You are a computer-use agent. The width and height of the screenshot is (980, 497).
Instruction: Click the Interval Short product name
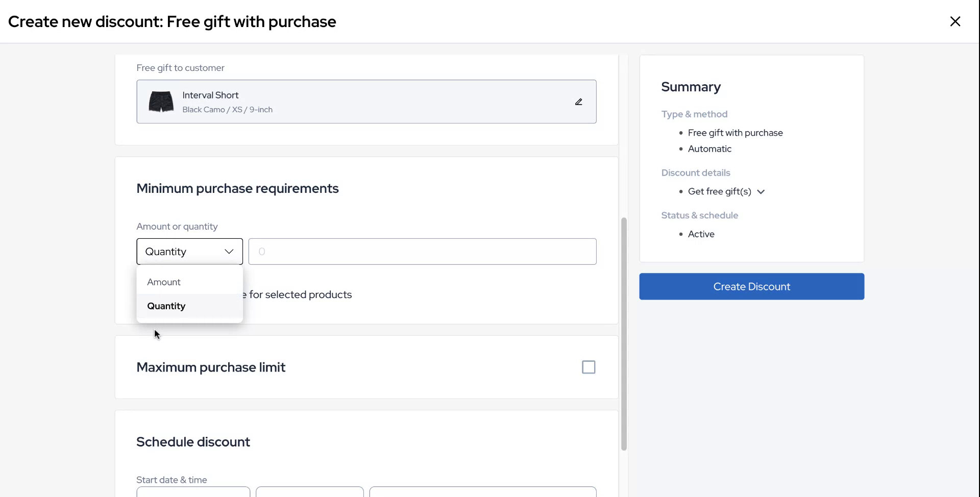tap(210, 95)
